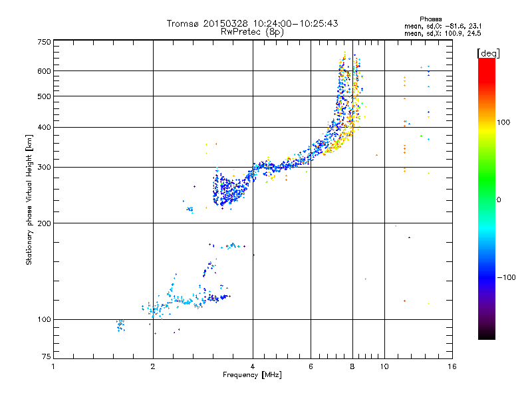Click the 400 km tick label
Screen dimensions: 532x399
44,127
